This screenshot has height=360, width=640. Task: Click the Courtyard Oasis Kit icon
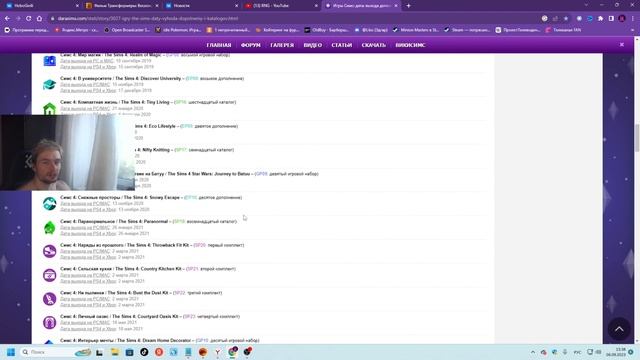(49, 322)
